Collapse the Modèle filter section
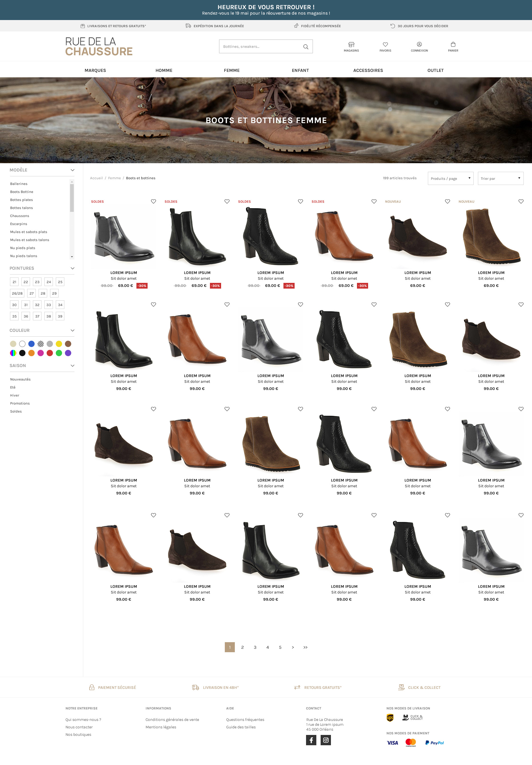 72,170
